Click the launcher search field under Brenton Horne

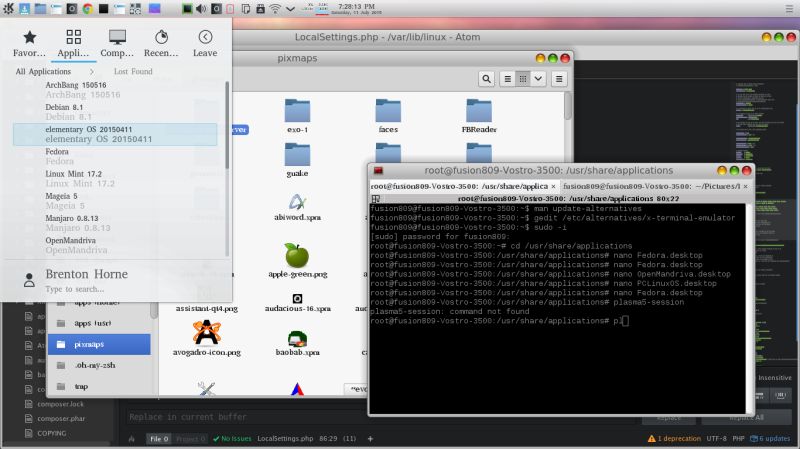[x=74, y=289]
